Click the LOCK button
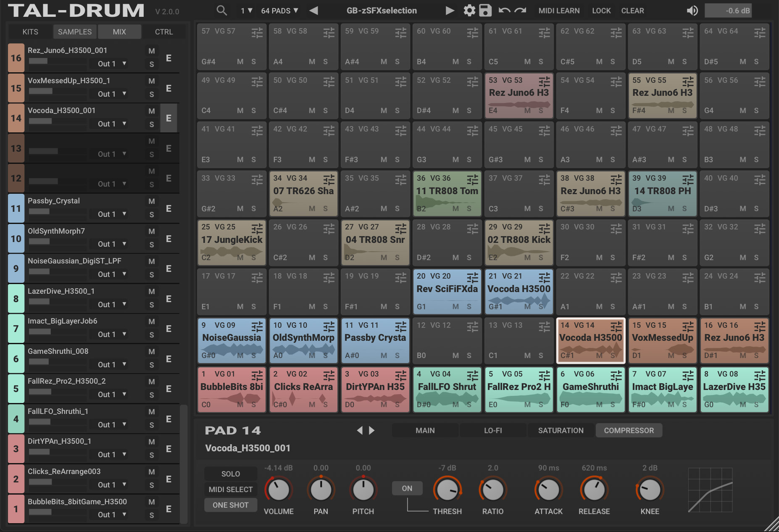779x532 pixels. click(x=601, y=11)
